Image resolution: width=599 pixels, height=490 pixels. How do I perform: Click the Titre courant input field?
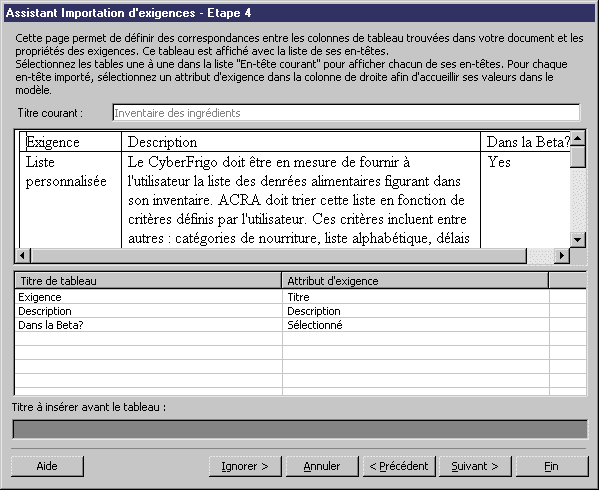[x=346, y=113]
